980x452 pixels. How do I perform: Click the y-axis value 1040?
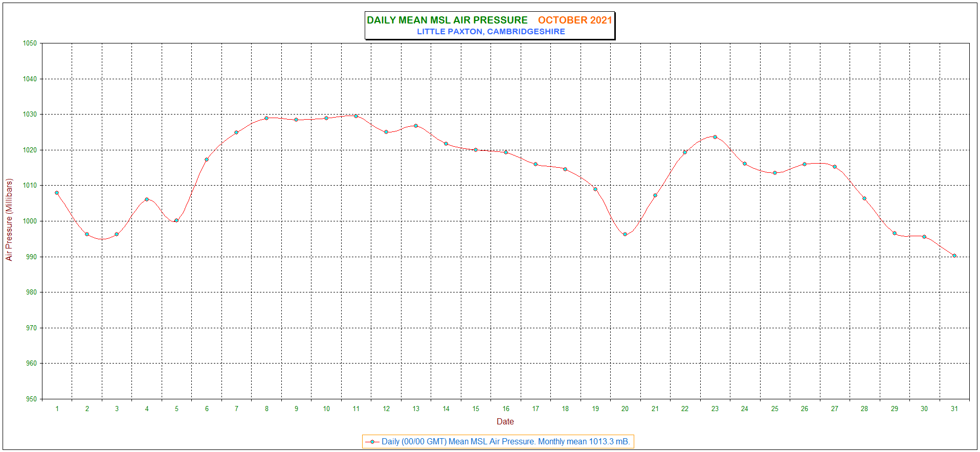pos(30,79)
